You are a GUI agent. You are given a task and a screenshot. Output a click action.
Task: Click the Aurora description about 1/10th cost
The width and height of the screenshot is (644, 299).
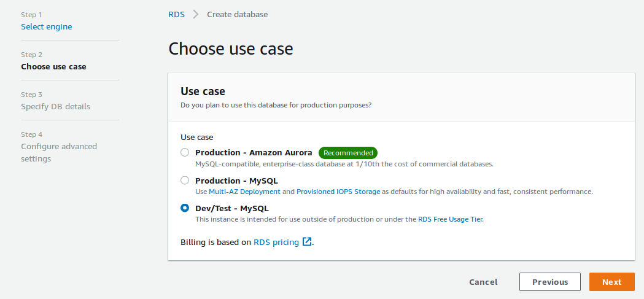(344, 164)
